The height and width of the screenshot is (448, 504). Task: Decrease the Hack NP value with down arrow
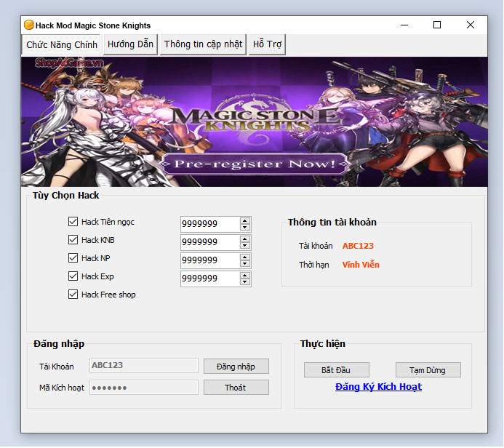[245, 264]
